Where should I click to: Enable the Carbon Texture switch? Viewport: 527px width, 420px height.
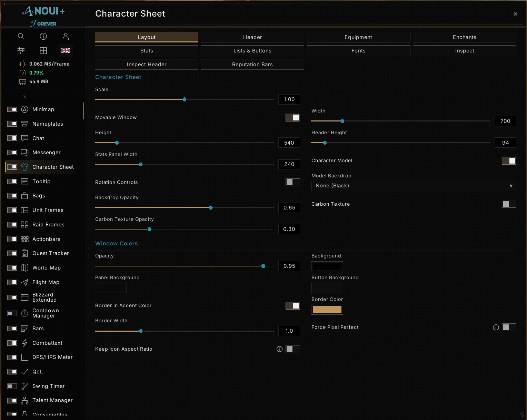point(509,204)
